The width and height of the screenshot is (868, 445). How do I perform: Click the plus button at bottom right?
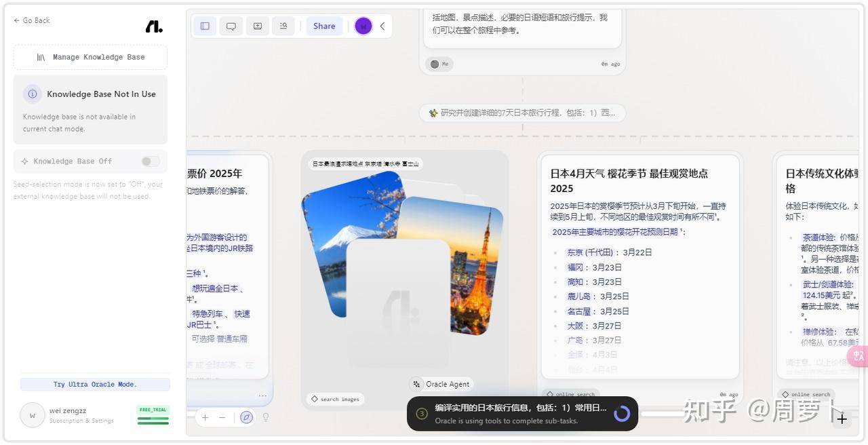tap(842, 419)
